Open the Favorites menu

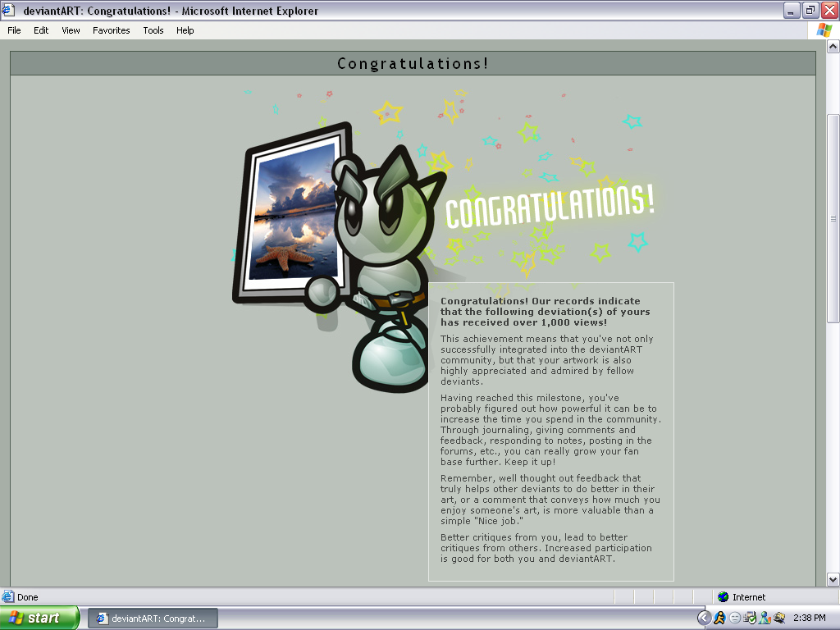(x=111, y=30)
